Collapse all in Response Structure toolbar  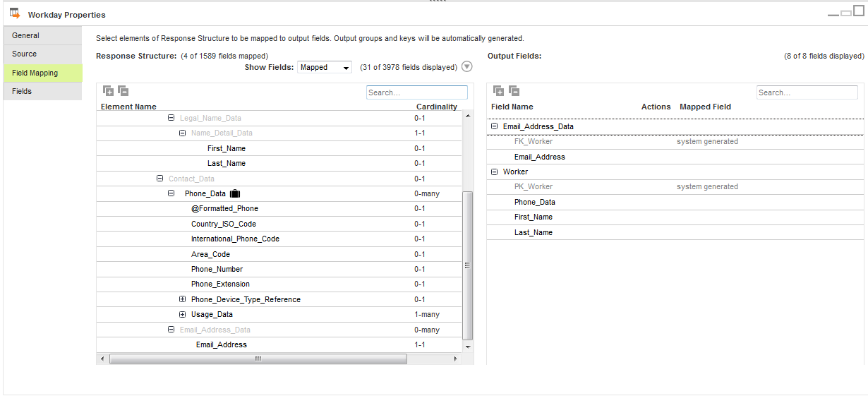[123, 90]
